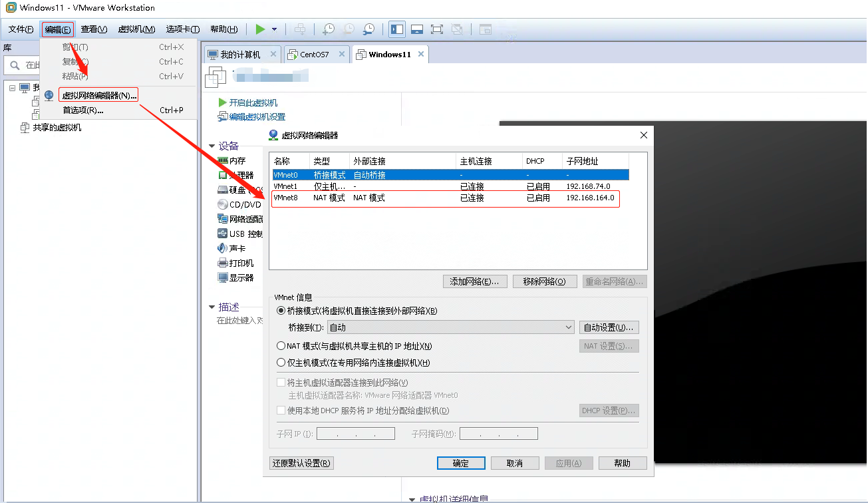Open the 查看(V) menu
This screenshot has height=503, width=868.
[94, 29]
